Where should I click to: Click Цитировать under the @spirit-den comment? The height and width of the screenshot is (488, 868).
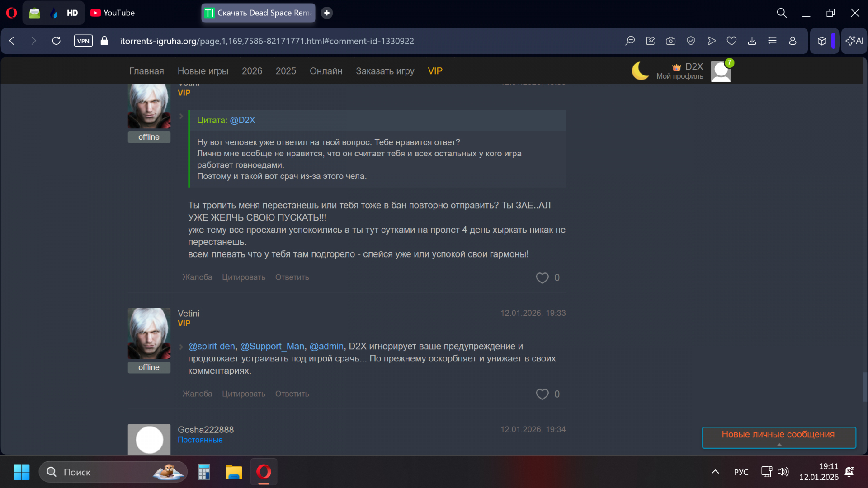click(x=243, y=394)
